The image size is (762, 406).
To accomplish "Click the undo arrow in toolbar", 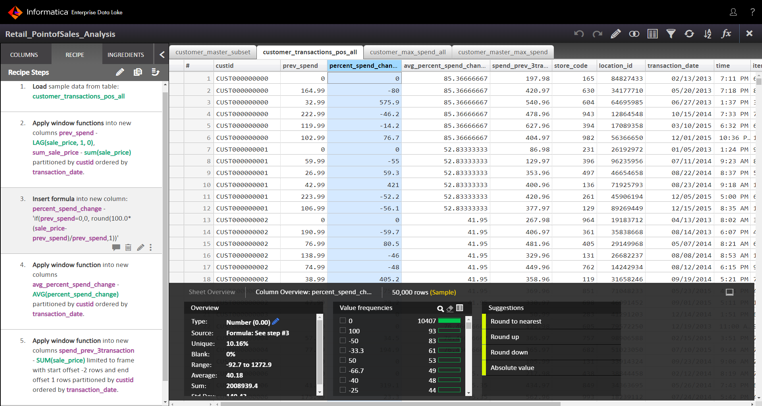I will pyautogui.click(x=578, y=34).
